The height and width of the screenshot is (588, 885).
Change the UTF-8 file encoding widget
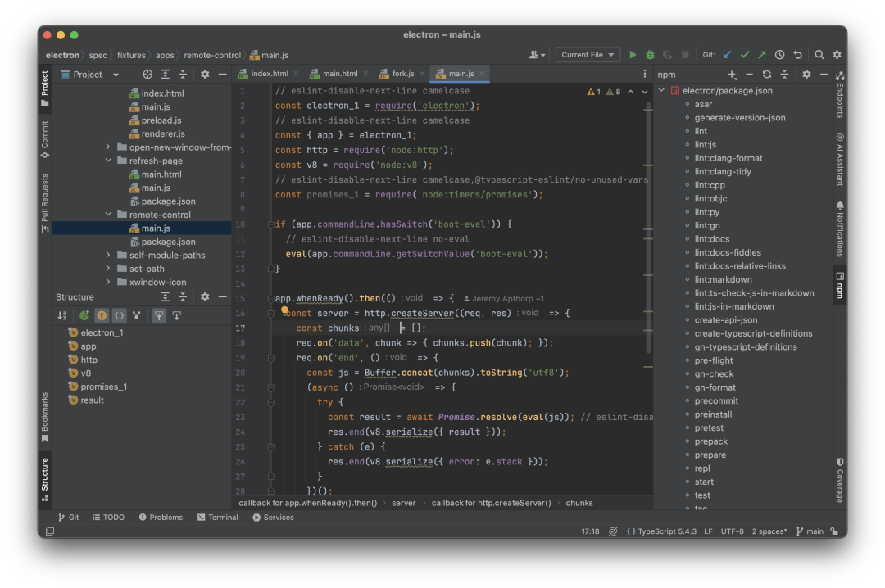click(732, 531)
